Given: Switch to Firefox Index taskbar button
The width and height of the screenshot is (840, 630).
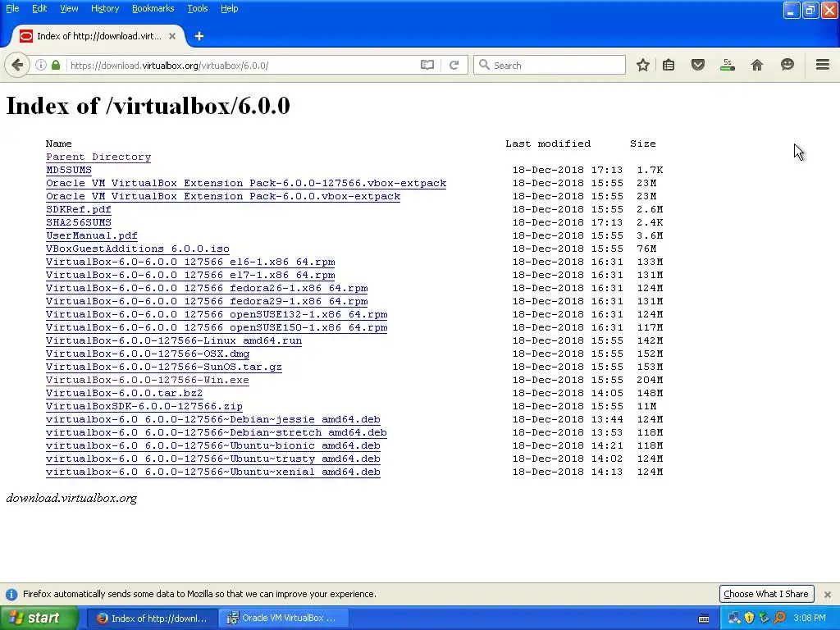Looking at the screenshot, I should click(152, 619).
